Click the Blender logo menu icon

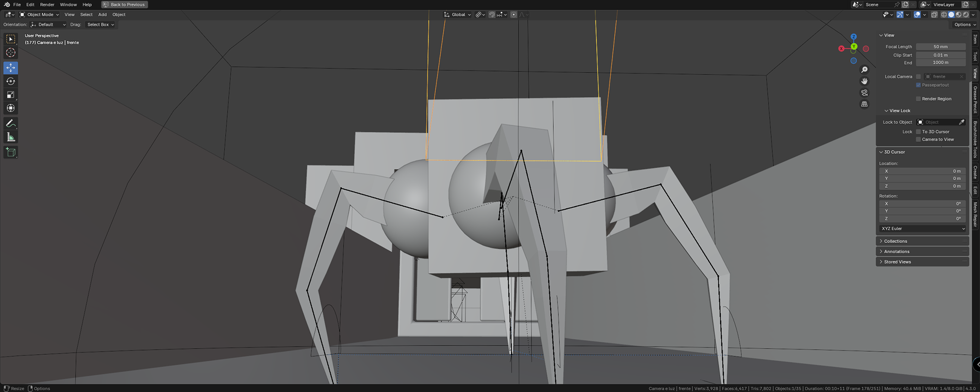click(7, 5)
